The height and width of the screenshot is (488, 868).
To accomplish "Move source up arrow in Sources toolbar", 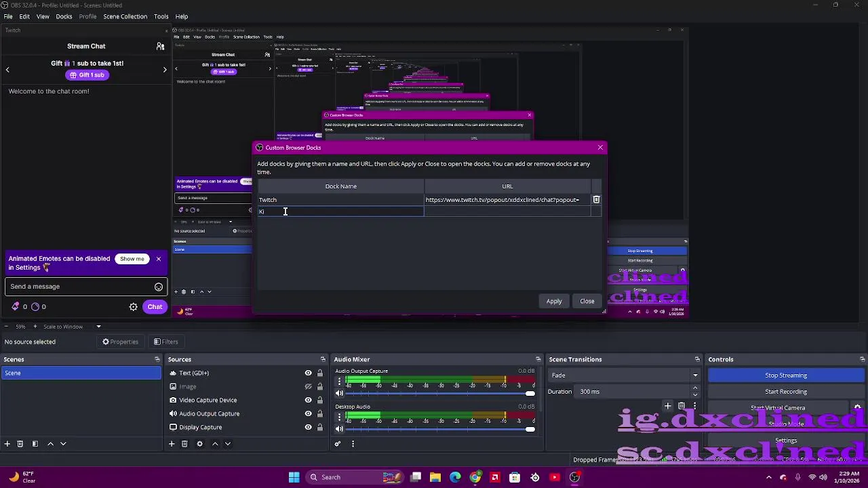I will [215, 443].
